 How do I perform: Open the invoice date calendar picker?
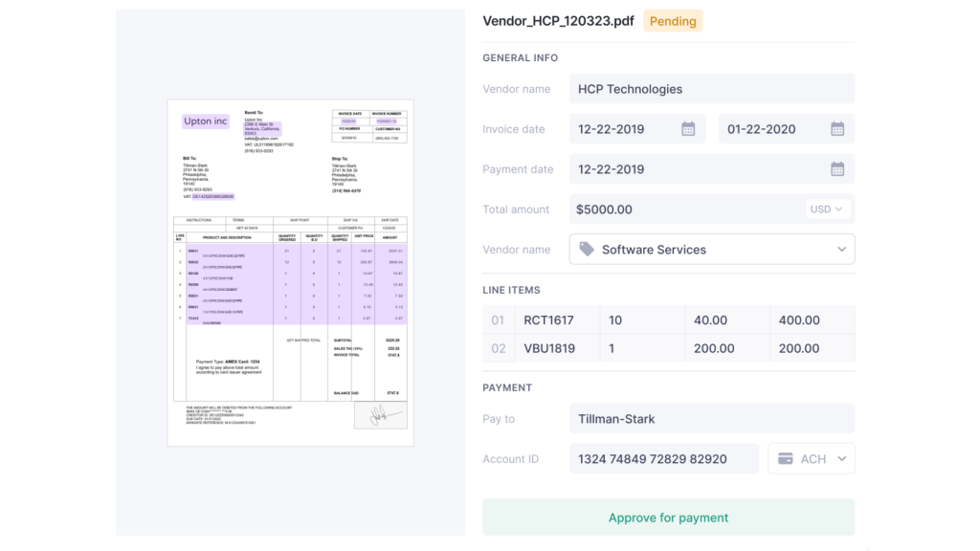tap(690, 128)
